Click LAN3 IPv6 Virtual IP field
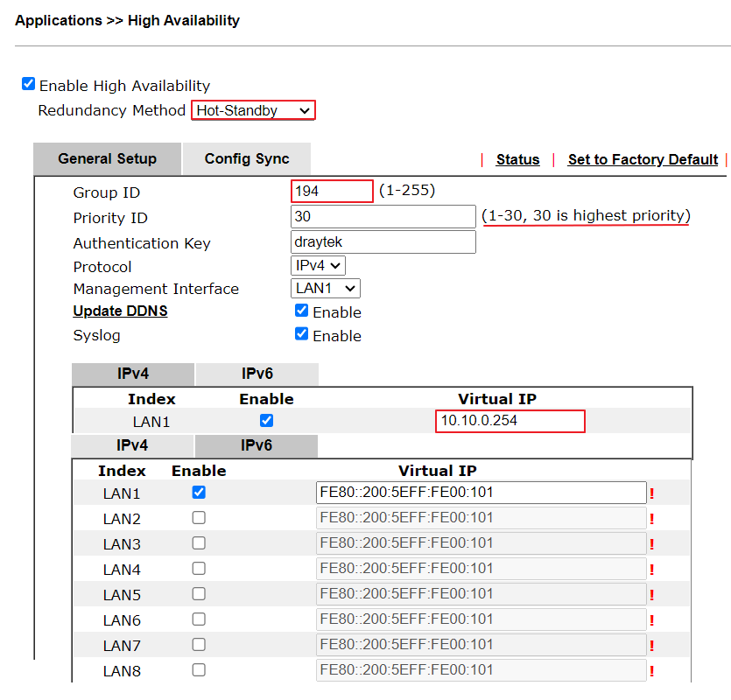Screen dimensions: 731x700 point(481,543)
